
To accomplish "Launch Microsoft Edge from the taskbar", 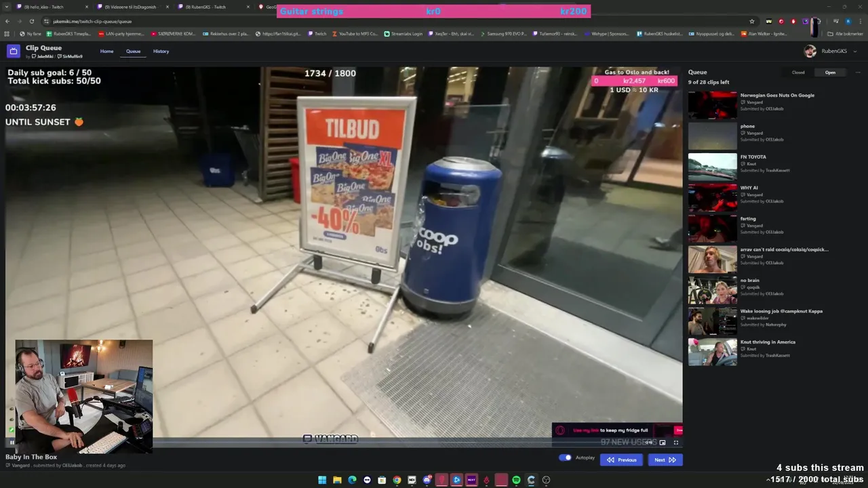I will 352,480.
